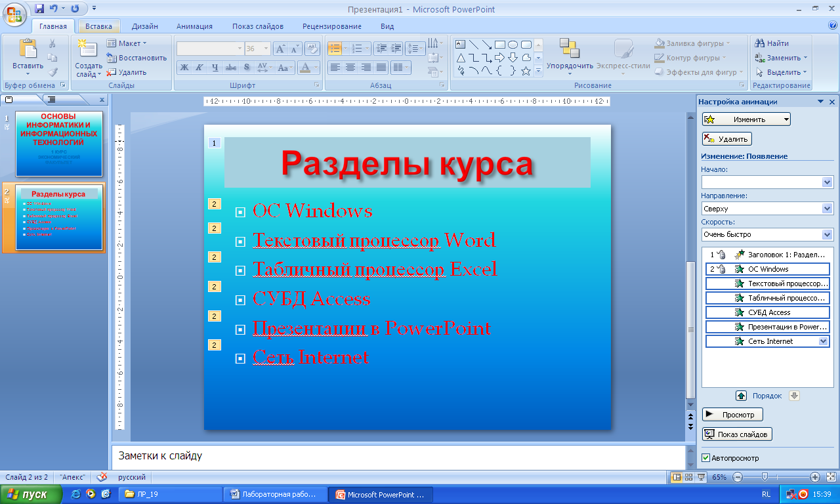Open the Рецензирование tab
This screenshot has height=504, width=840.
[332, 26]
